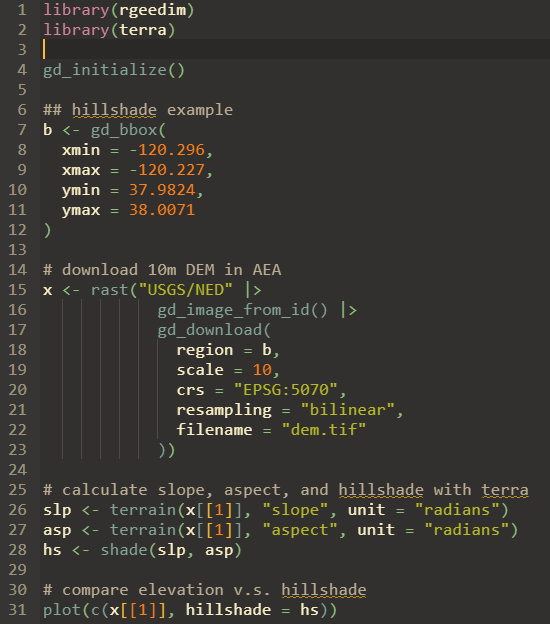The image size is (550, 624).
Task: Click "gd_image_from_id()" on line 16
Action: coord(243,310)
